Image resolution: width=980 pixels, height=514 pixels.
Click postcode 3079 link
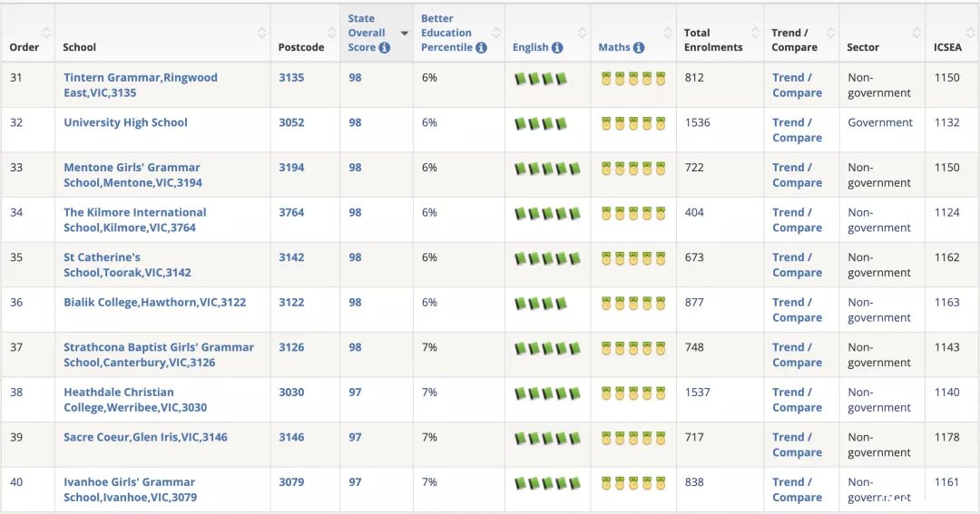pos(291,482)
